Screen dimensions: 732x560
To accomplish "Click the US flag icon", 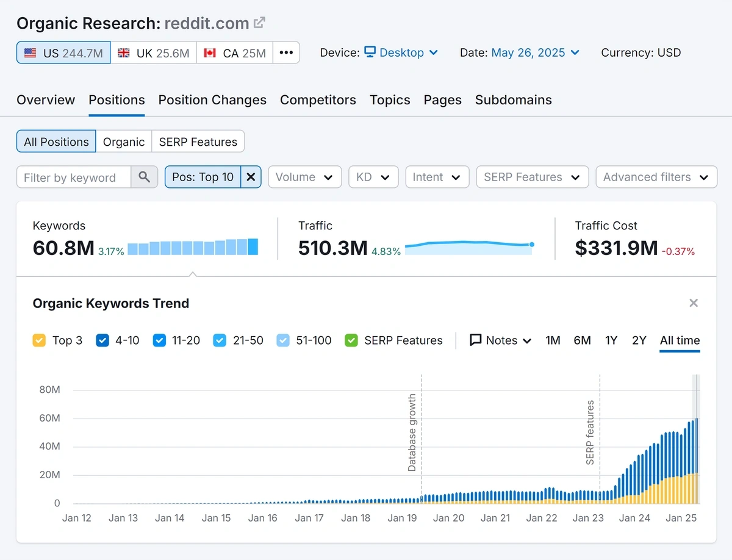I will coord(30,53).
